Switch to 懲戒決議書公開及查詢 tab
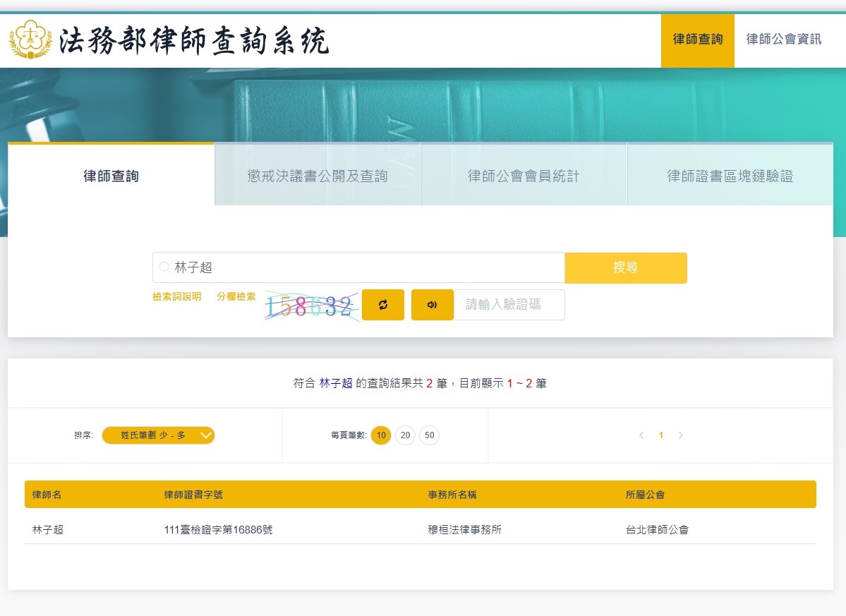The width and height of the screenshot is (846, 616). (x=318, y=176)
